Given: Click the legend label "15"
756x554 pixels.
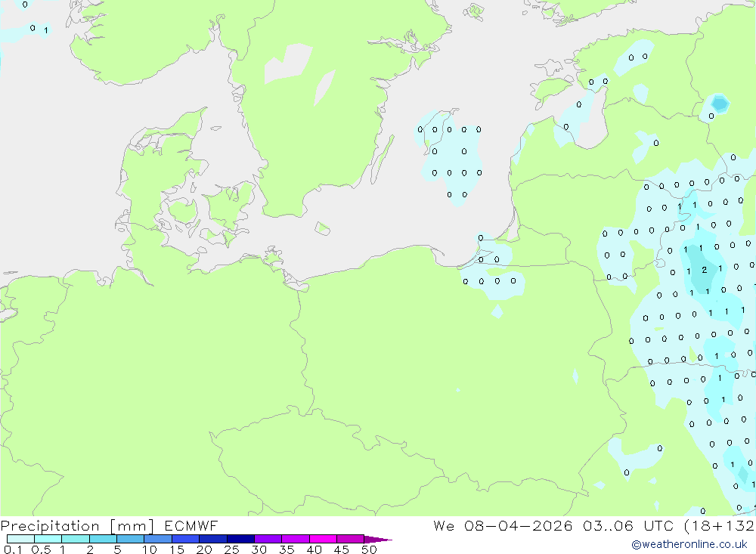Looking at the screenshot, I should pyautogui.click(x=176, y=549).
